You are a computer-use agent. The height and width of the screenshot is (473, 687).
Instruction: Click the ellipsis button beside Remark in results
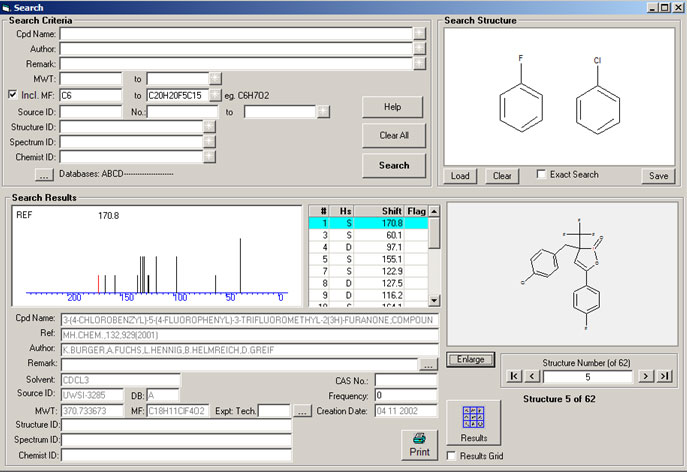[x=428, y=365]
